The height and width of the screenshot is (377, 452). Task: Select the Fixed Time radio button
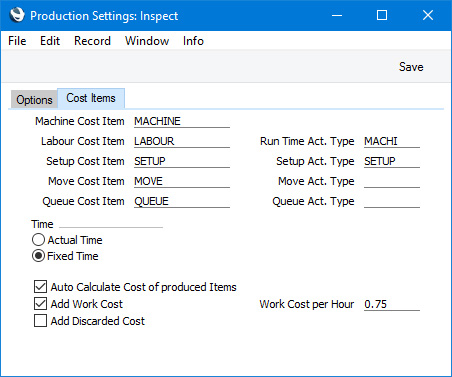click(x=38, y=256)
